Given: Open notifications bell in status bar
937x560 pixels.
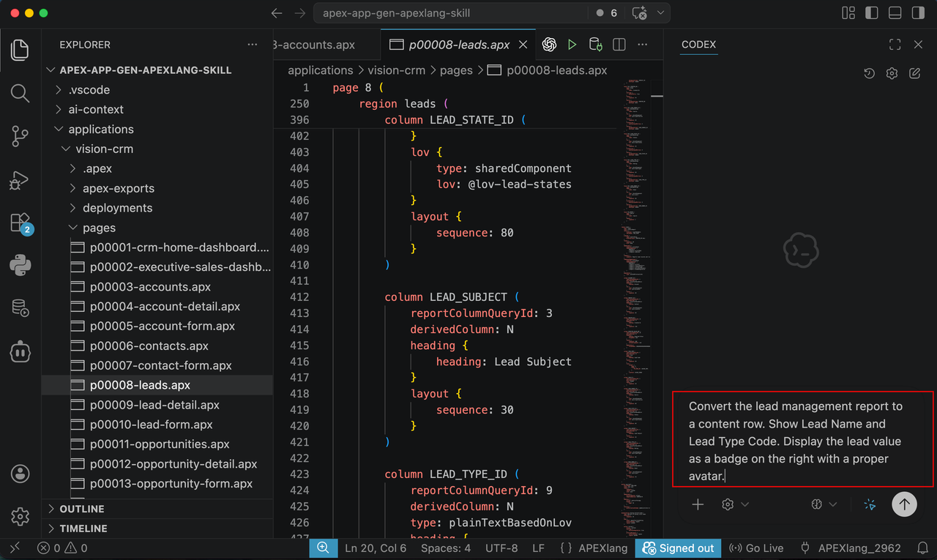Looking at the screenshot, I should tap(923, 548).
